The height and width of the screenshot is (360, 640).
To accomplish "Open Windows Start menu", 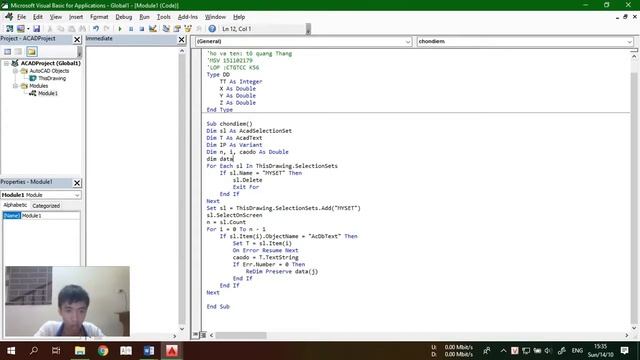I will pos(11,351).
